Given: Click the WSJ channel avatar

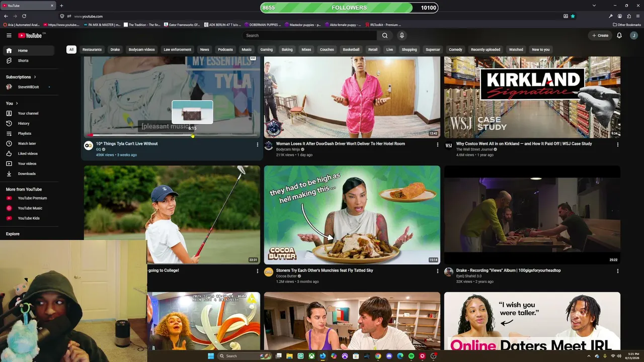Looking at the screenshot, I should [x=449, y=146].
